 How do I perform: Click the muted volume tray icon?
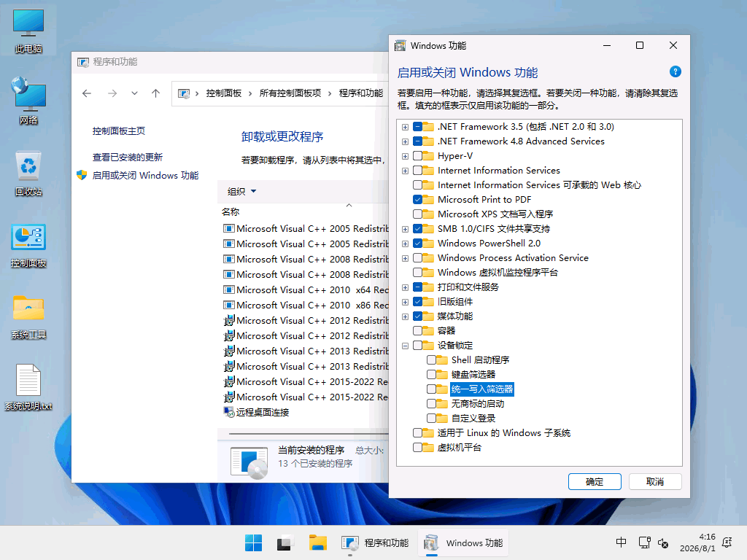(663, 542)
